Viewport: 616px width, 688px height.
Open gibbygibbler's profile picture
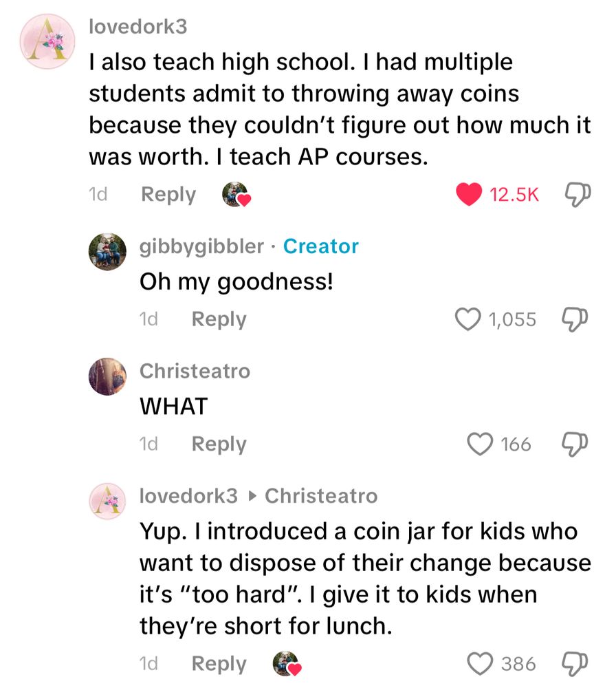(x=109, y=251)
